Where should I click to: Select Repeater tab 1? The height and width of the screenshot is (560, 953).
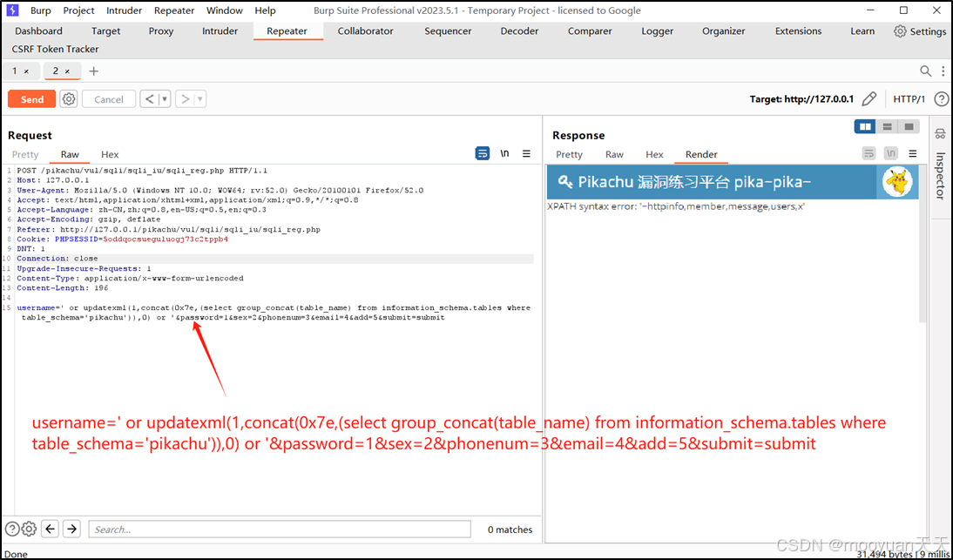coord(15,71)
